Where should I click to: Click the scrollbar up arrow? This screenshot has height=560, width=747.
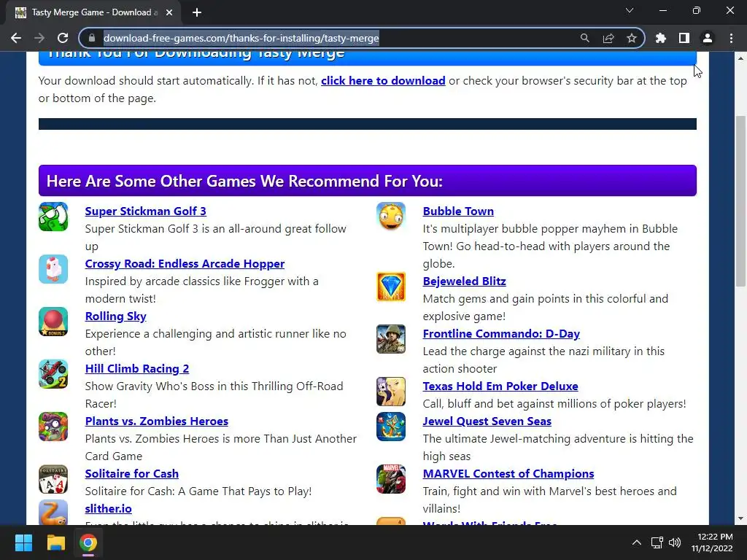point(740,58)
